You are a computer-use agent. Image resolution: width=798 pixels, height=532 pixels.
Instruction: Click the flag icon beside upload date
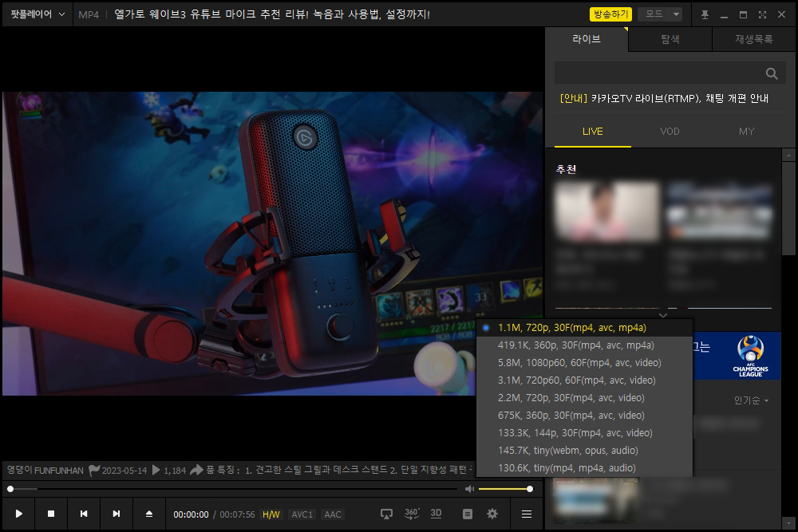click(x=94, y=471)
